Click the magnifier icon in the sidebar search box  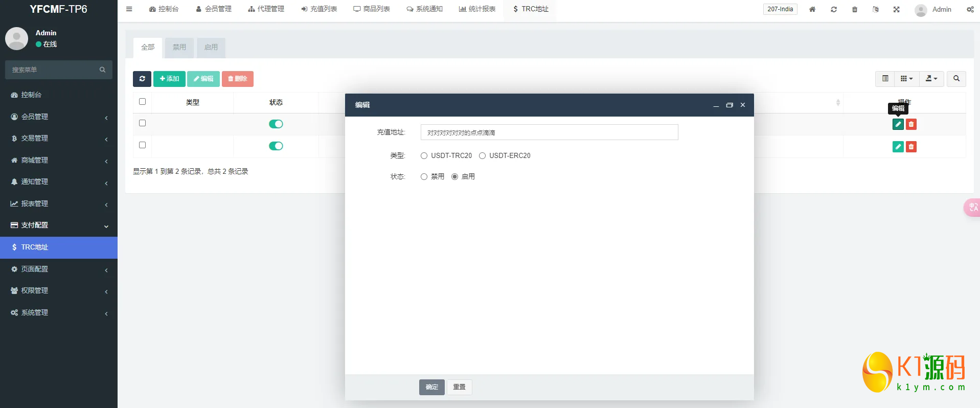tap(102, 70)
